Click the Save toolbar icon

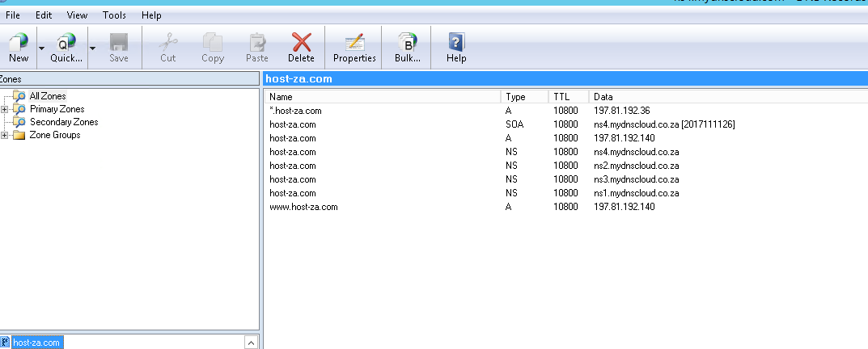point(118,47)
